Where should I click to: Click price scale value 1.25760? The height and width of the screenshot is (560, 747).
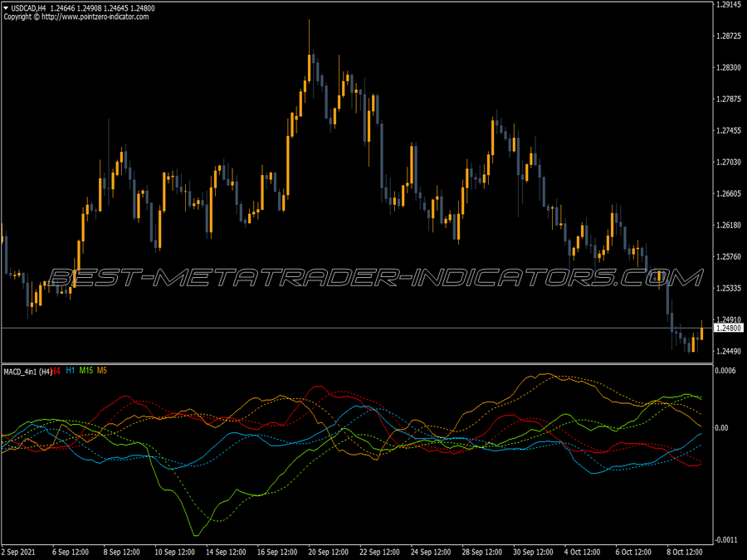coord(729,256)
